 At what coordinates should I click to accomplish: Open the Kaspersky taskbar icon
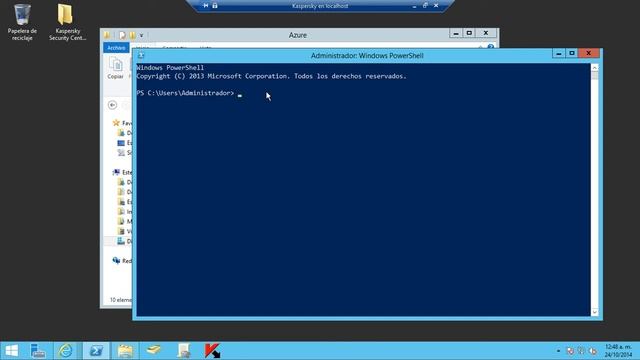point(212,351)
